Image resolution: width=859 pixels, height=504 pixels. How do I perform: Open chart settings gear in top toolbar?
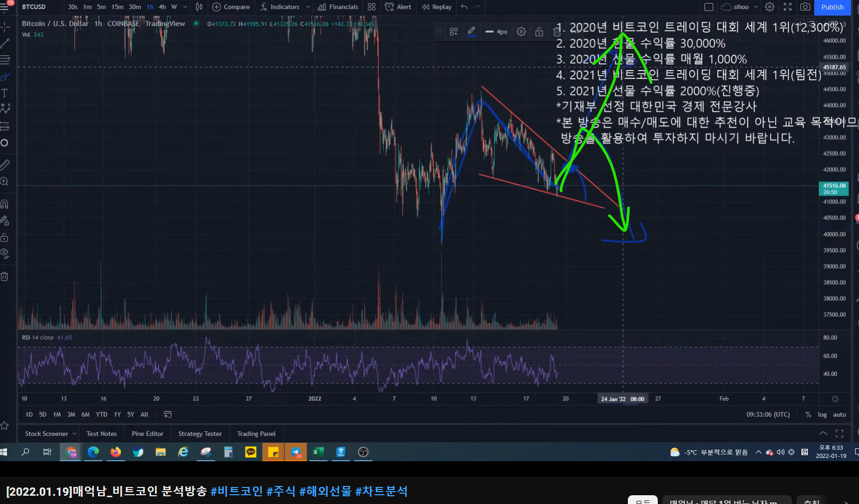770,7
